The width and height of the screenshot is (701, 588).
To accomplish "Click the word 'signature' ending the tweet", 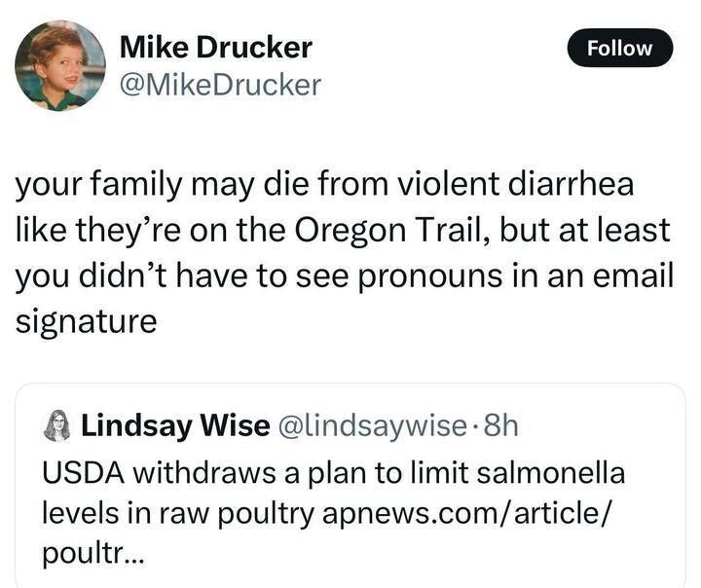I will (87, 322).
